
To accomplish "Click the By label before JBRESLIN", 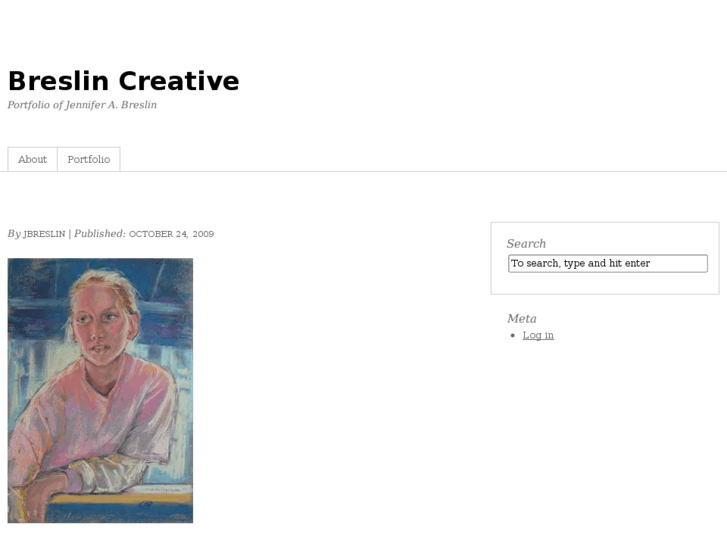I will tap(14, 234).
